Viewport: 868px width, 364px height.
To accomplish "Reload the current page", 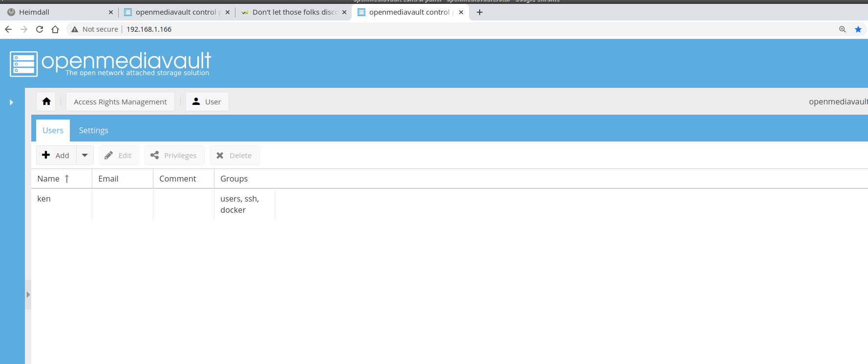I will (x=40, y=29).
